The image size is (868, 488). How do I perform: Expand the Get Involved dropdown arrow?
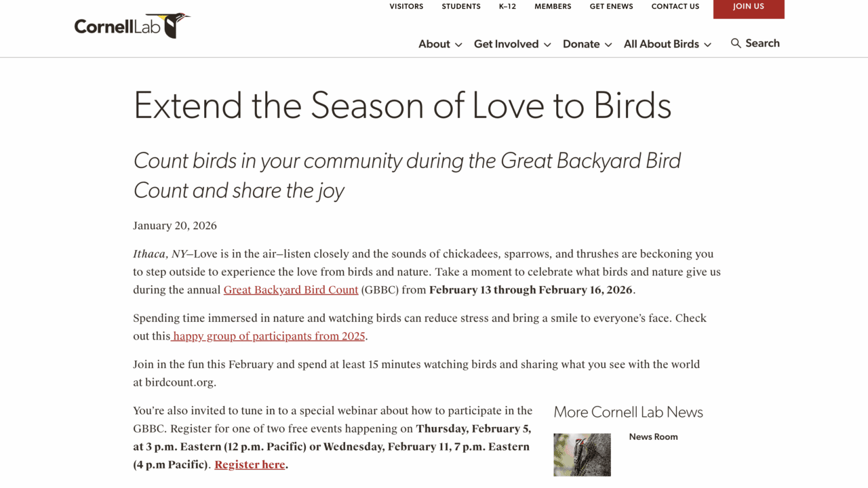pos(547,45)
